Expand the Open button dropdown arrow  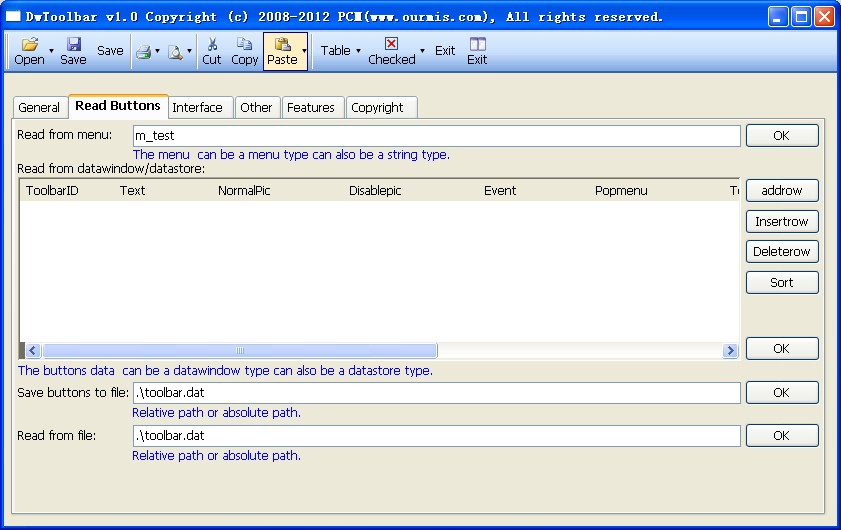point(51,51)
